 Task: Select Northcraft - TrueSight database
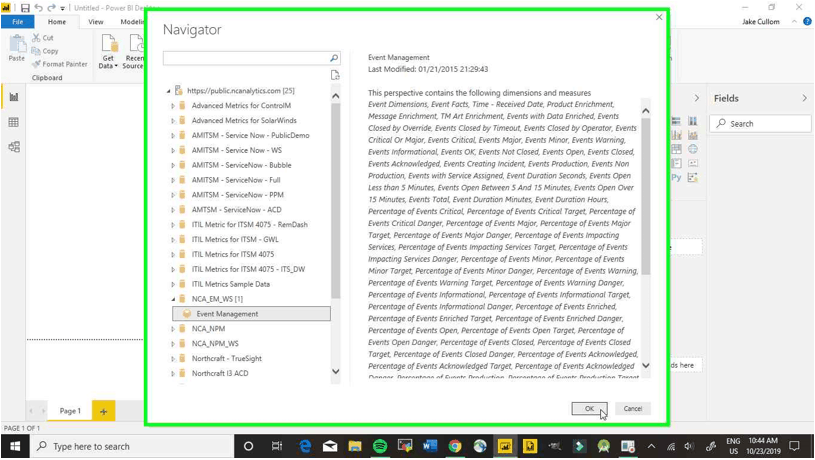tap(227, 359)
